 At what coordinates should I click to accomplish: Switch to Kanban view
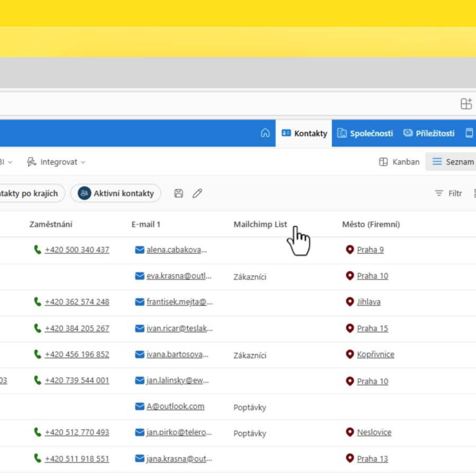[x=399, y=162]
